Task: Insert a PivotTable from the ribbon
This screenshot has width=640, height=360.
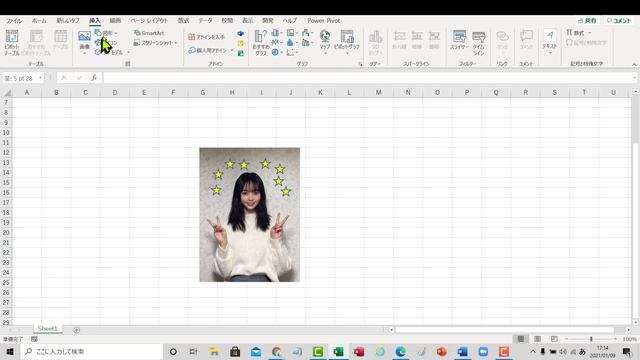Action: [12, 42]
